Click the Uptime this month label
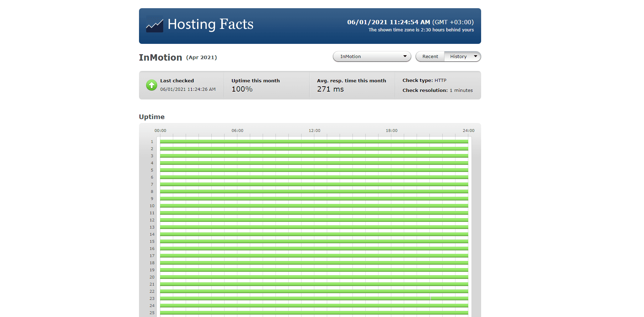The width and height of the screenshot is (644, 317). [x=256, y=81]
